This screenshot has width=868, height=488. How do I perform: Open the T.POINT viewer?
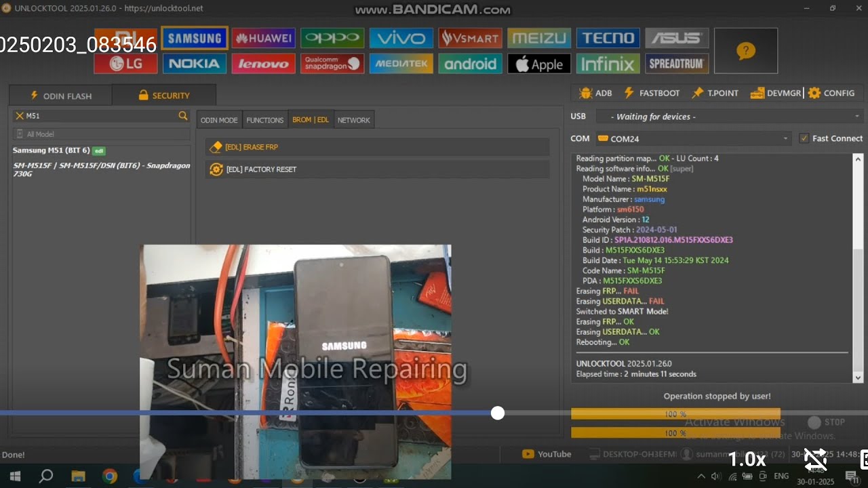tap(715, 93)
